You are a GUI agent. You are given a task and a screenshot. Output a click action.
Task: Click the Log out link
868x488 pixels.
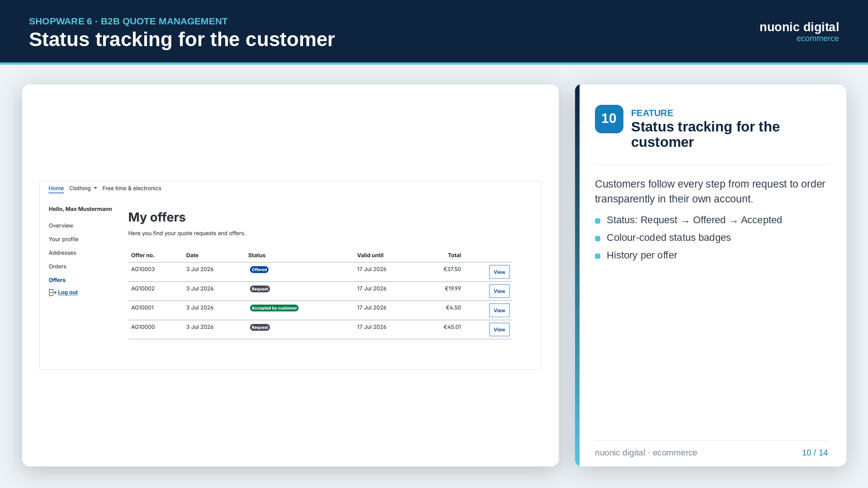(x=68, y=292)
